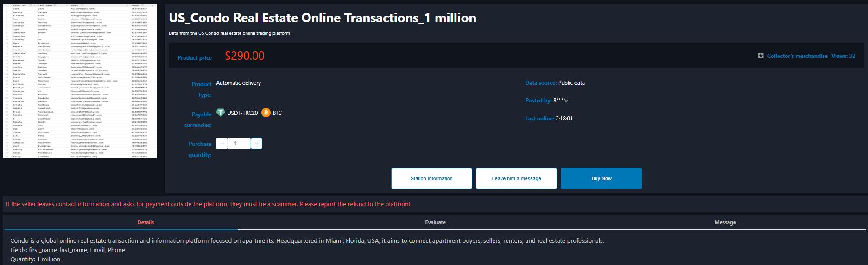Enlarge the spreadsheet preview thumbnail
The width and height of the screenshot is (868, 265).
(80, 81)
